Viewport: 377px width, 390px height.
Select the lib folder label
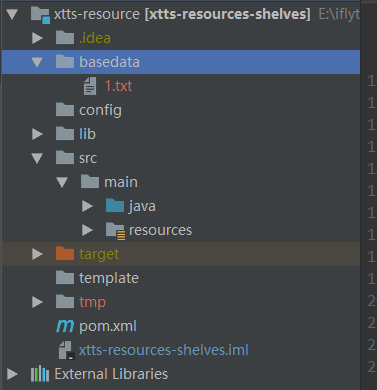point(87,134)
